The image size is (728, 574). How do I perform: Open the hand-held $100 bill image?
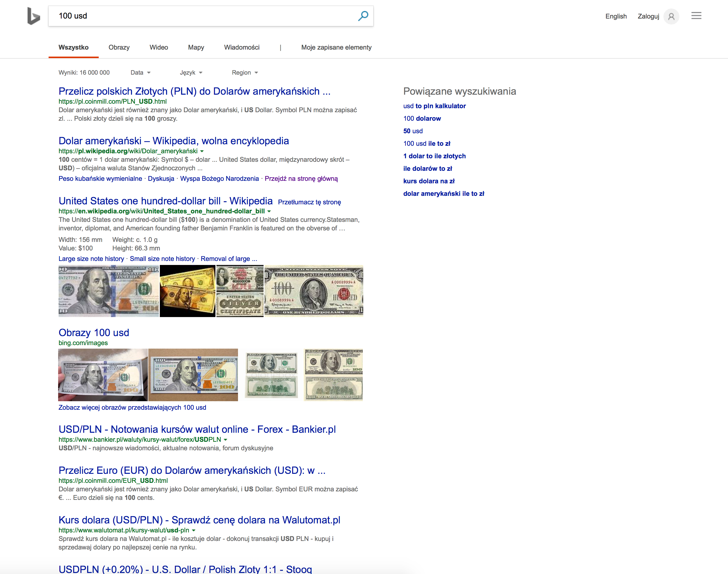(x=103, y=375)
